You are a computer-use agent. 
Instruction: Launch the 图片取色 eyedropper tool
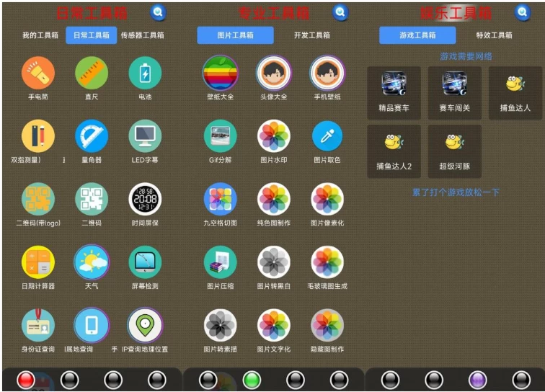327,136
